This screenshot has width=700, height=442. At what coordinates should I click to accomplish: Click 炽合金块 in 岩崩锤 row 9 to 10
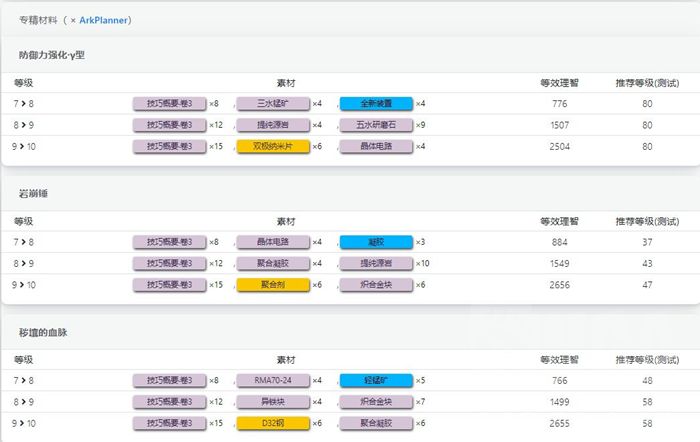(x=376, y=285)
